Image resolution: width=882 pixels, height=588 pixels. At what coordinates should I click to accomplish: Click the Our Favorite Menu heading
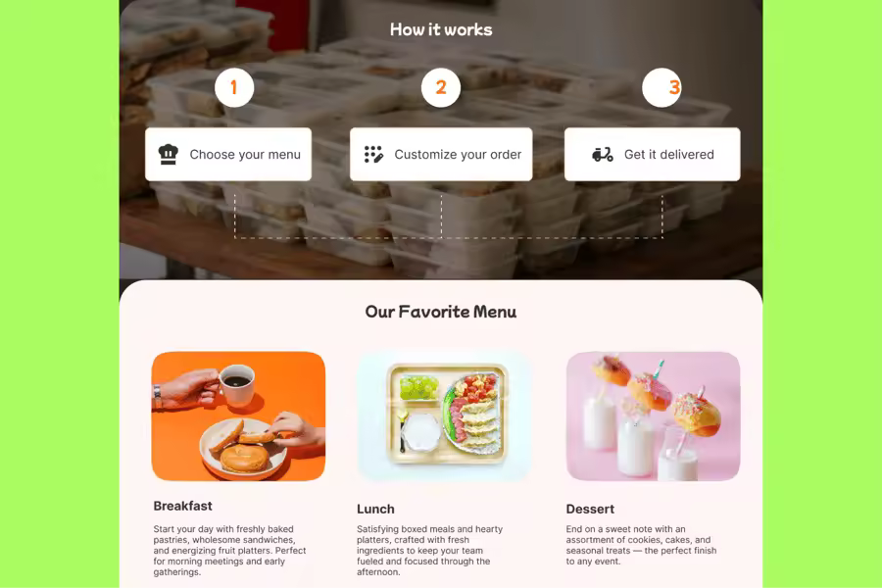[x=441, y=312]
